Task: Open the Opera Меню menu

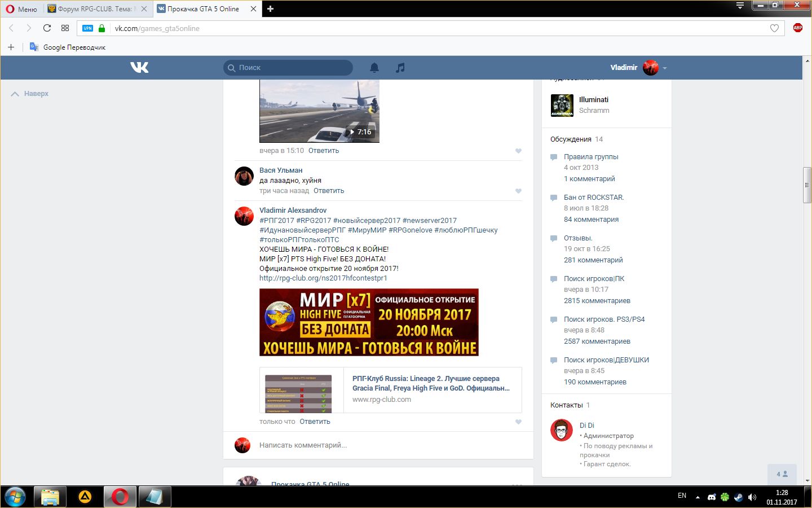Action: tap(21, 9)
